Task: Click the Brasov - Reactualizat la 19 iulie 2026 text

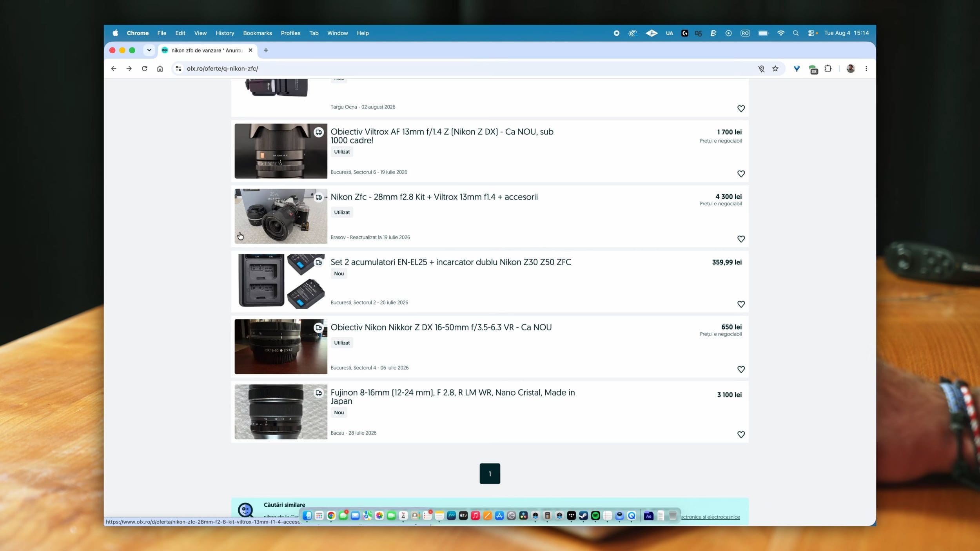Action: (x=370, y=237)
